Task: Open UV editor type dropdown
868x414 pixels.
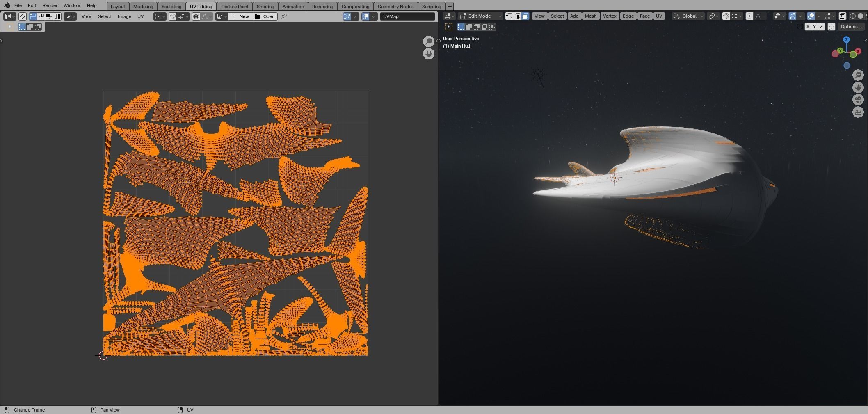Action: point(10,16)
